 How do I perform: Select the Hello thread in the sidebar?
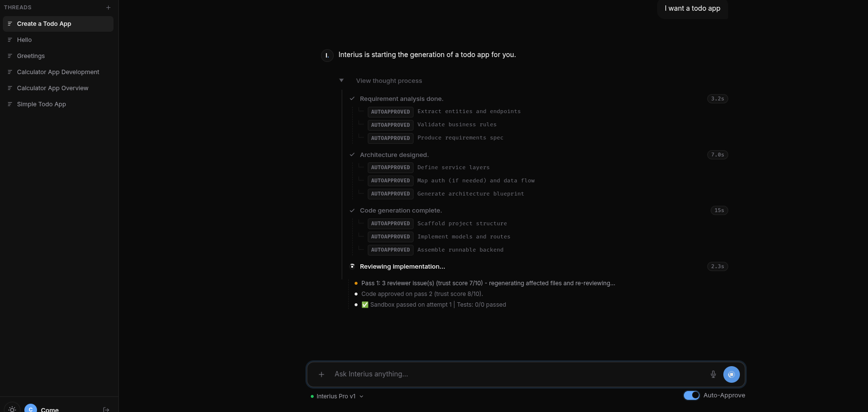24,39
